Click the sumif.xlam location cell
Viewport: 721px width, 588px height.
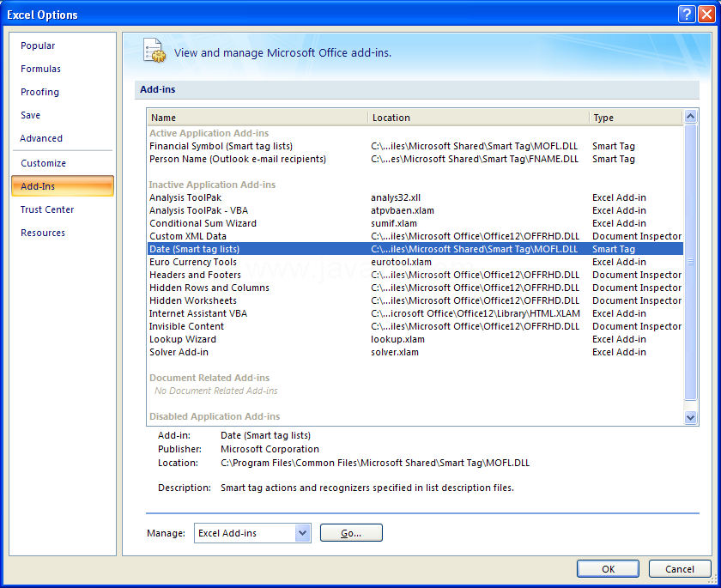[394, 223]
